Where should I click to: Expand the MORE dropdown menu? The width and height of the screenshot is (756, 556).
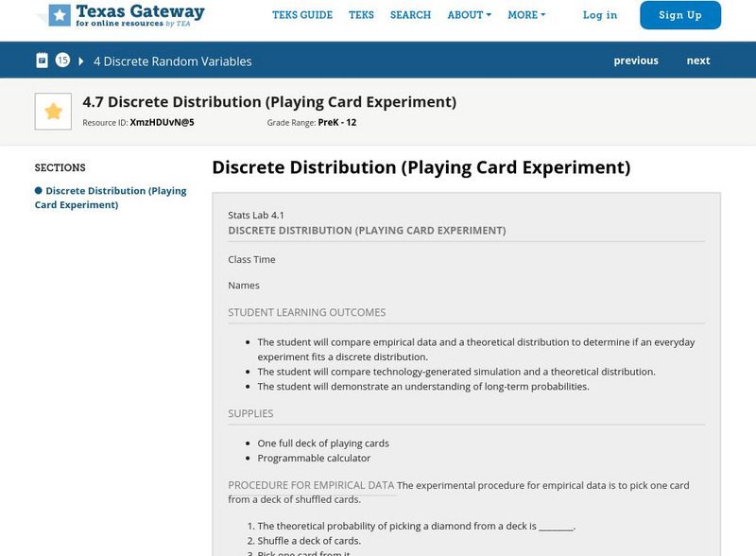522,15
